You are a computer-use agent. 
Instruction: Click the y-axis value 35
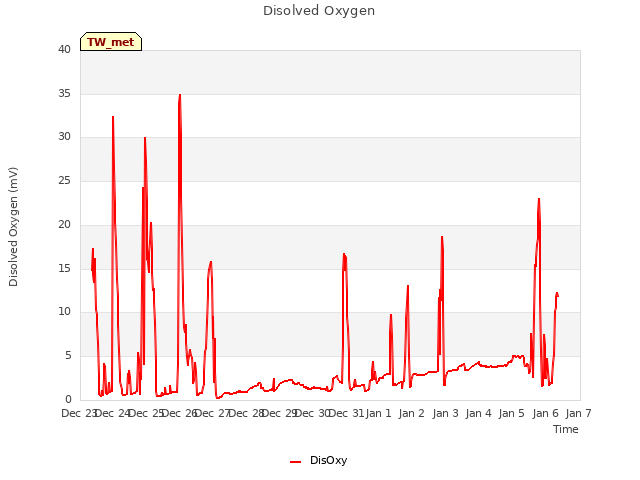pyautogui.click(x=64, y=93)
